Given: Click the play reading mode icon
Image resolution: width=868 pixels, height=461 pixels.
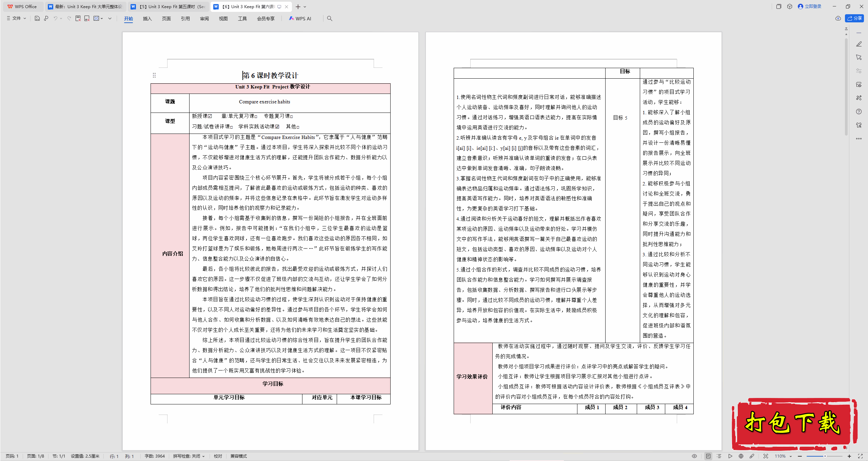Looking at the screenshot, I should click(730, 456).
